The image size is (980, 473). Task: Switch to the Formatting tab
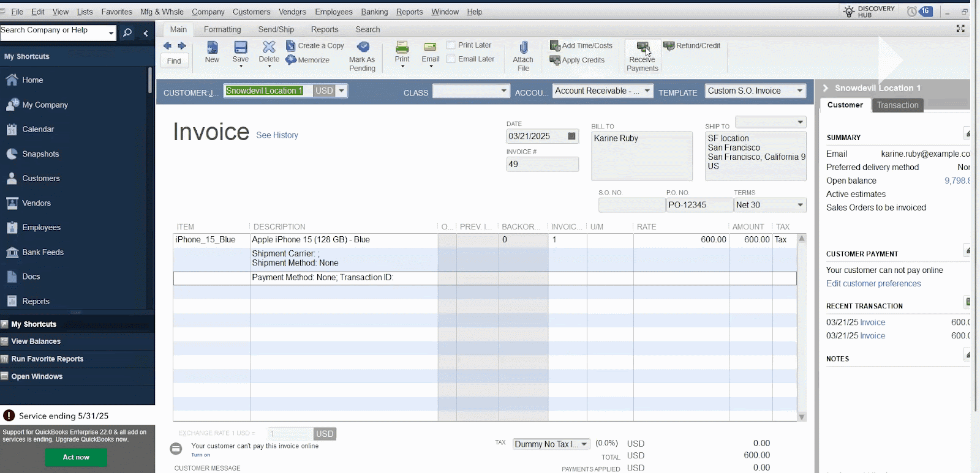click(x=222, y=29)
